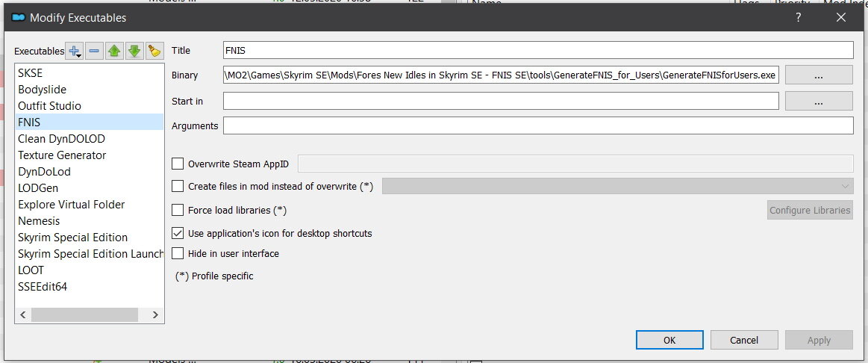
Task: Select the FNIS executable entry
Action: pos(89,122)
